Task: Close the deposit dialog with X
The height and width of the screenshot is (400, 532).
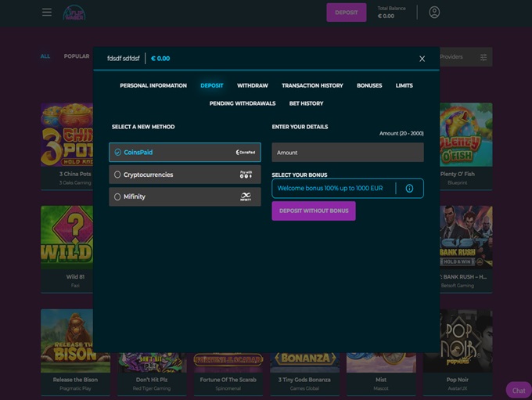Action: coord(422,59)
